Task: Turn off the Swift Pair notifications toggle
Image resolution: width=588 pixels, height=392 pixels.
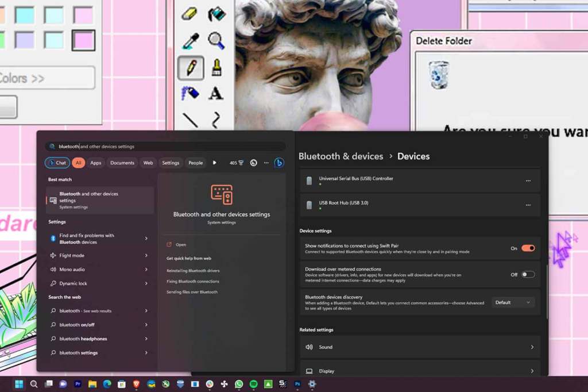Action: (528, 248)
